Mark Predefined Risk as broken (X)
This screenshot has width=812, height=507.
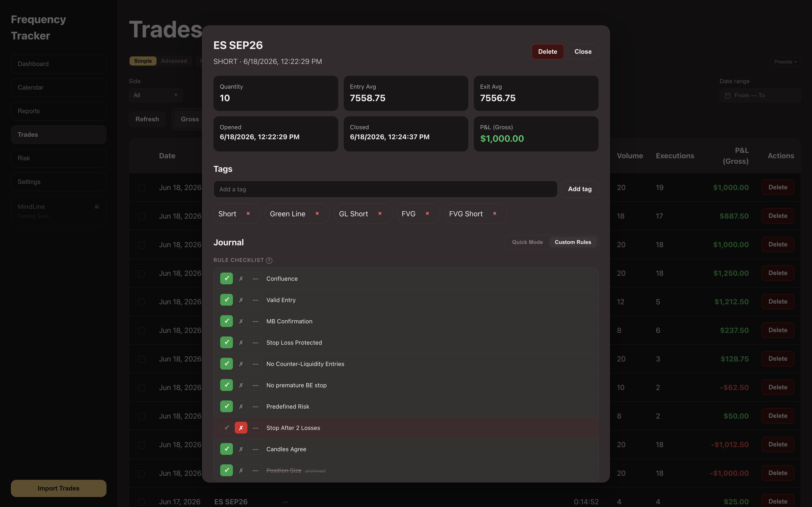[241, 406]
